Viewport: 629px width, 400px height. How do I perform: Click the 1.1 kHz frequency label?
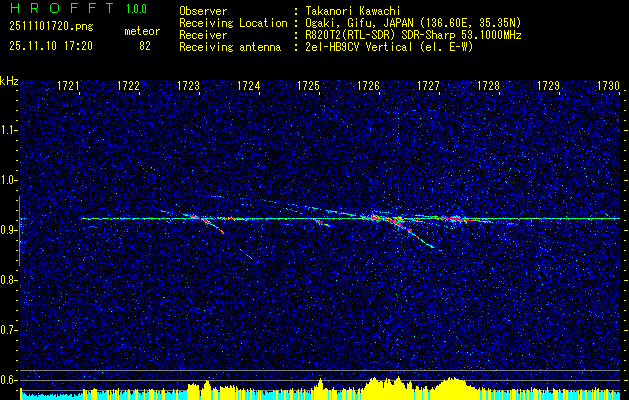pos(7,130)
